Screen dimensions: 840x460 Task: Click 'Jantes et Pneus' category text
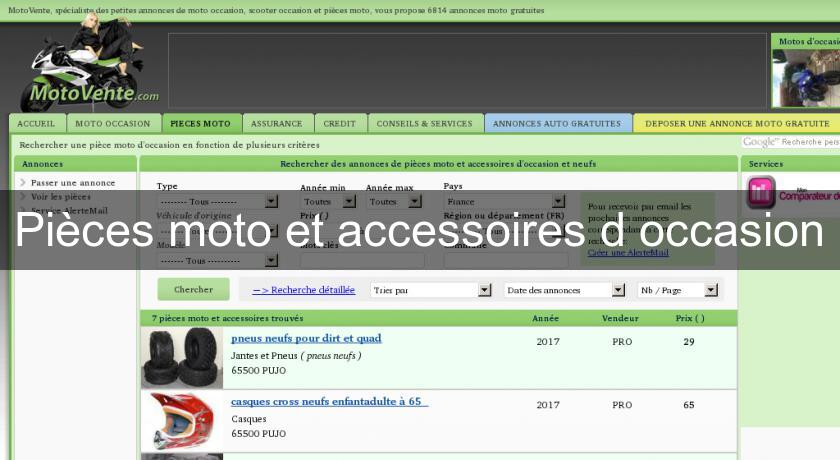point(264,356)
